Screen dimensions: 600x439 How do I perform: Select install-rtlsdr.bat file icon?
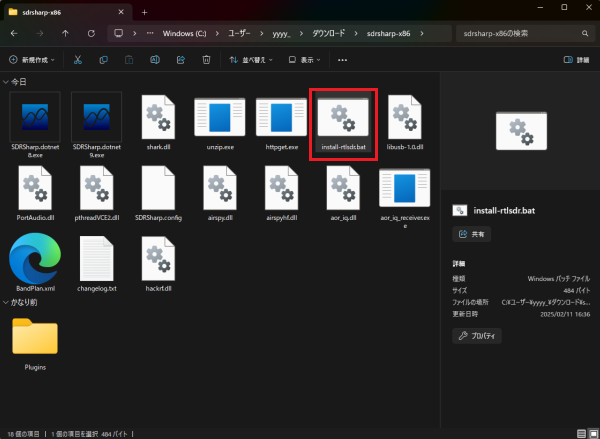point(343,117)
